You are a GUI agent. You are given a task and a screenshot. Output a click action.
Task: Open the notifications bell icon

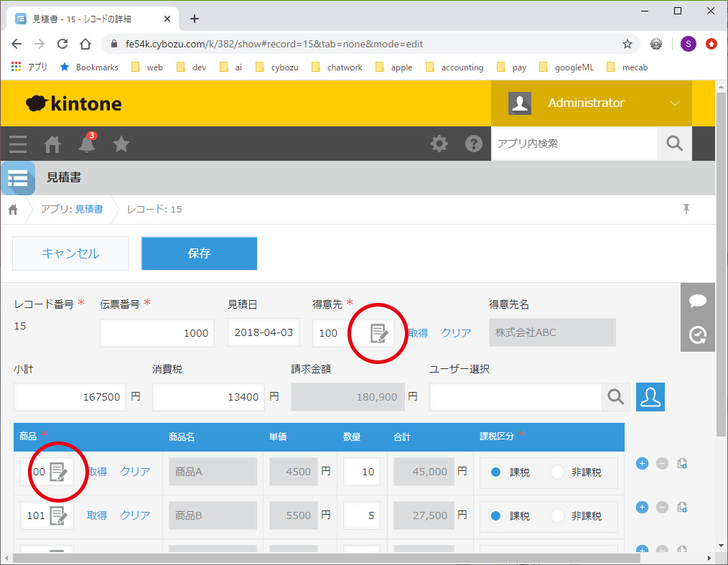[87, 144]
